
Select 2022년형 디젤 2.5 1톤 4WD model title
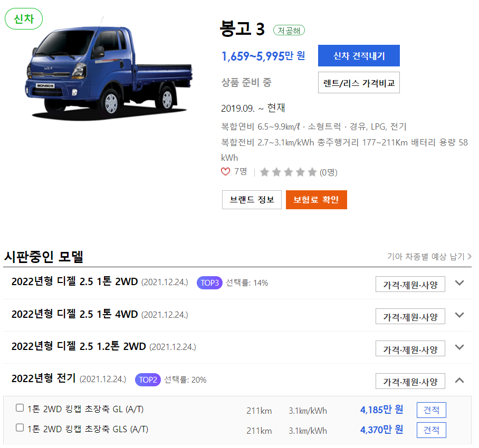tap(74, 314)
